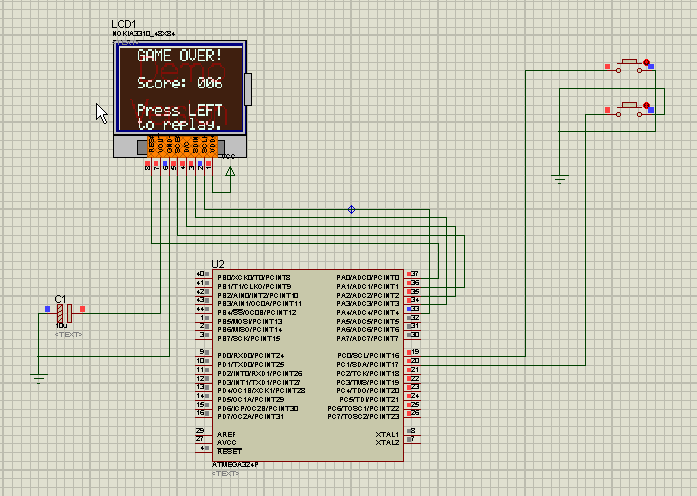This screenshot has height=496, width=697.
Task: Click the PB7/SCK/PCINT15 pin label
Action: tap(248, 339)
